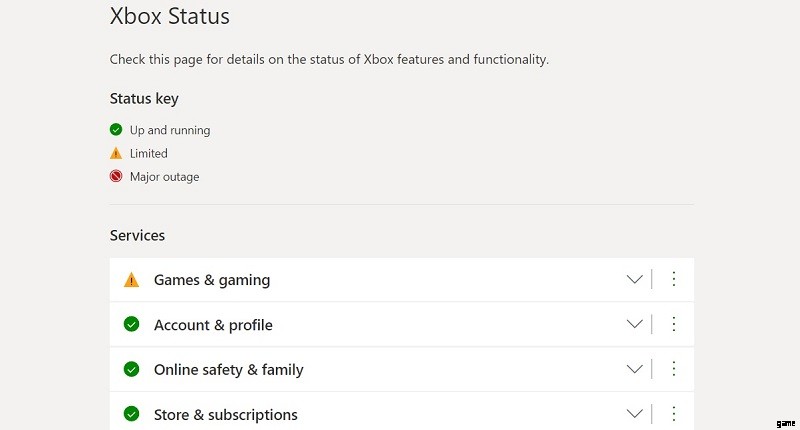The width and height of the screenshot is (800, 430).
Task: Expand the Online safety & family chevron
Action: point(634,369)
